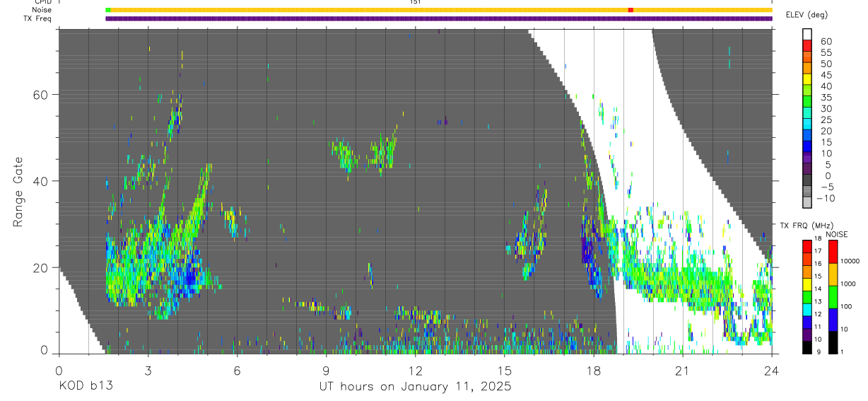
Task: Click the 151 CPID value at top
Action: [416, 2]
